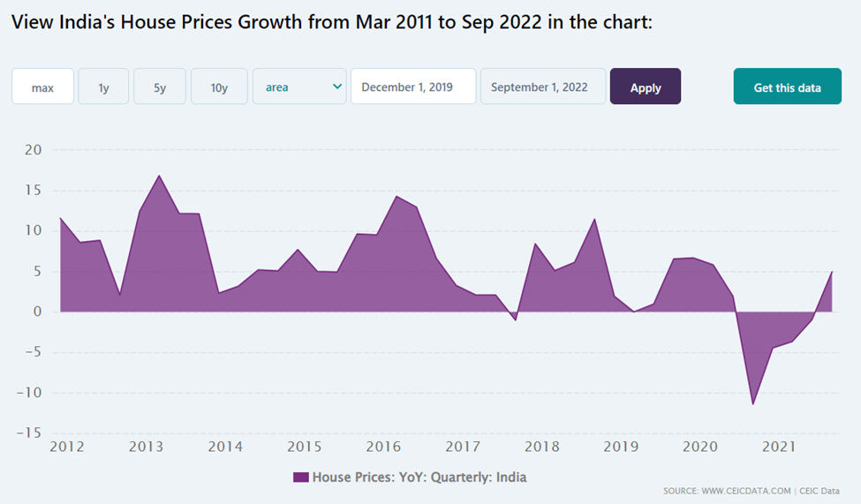Click the 20 label on the y-axis
The image size is (861, 504).
tap(34, 150)
